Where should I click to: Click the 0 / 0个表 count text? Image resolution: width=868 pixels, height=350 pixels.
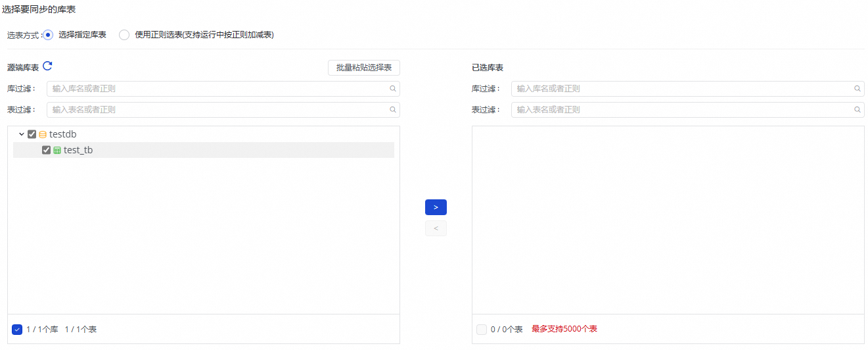point(507,329)
